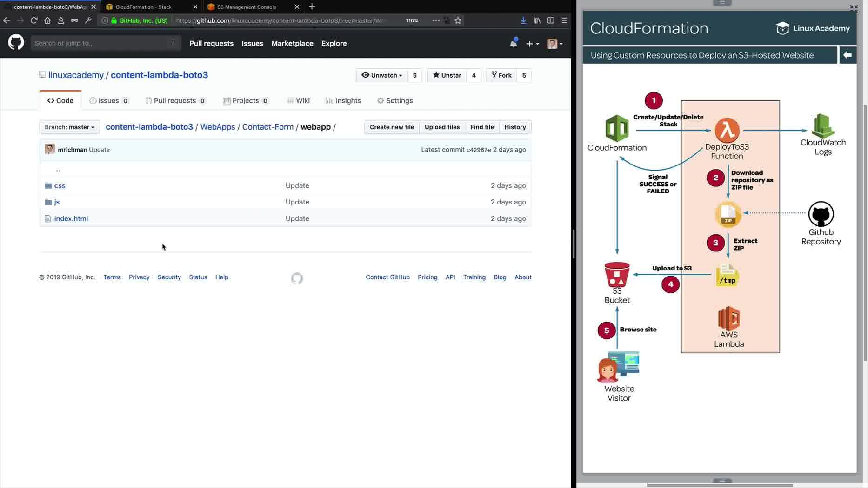This screenshot has height=488, width=868.
Task: View the folder History
Action: pyautogui.click(x=515, y=127)
